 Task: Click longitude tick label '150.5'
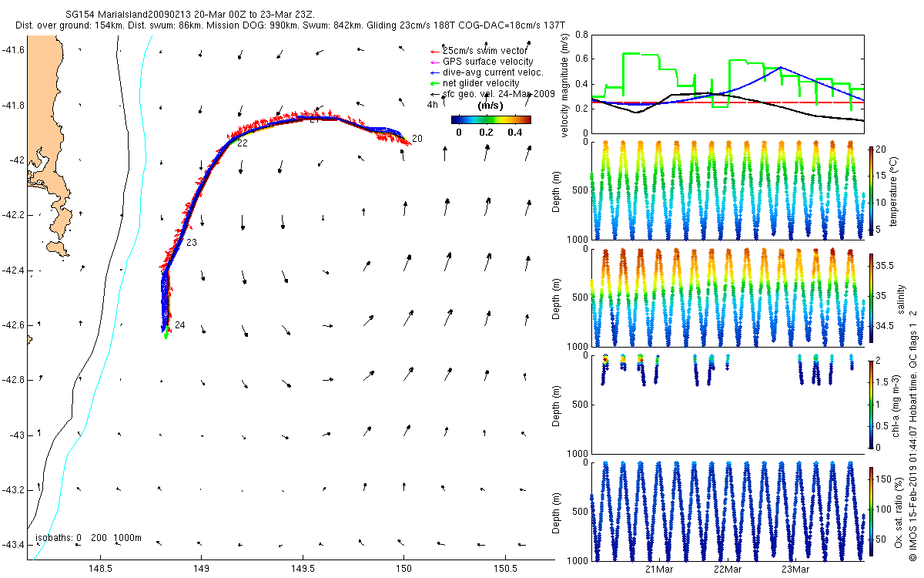(505, 569)
